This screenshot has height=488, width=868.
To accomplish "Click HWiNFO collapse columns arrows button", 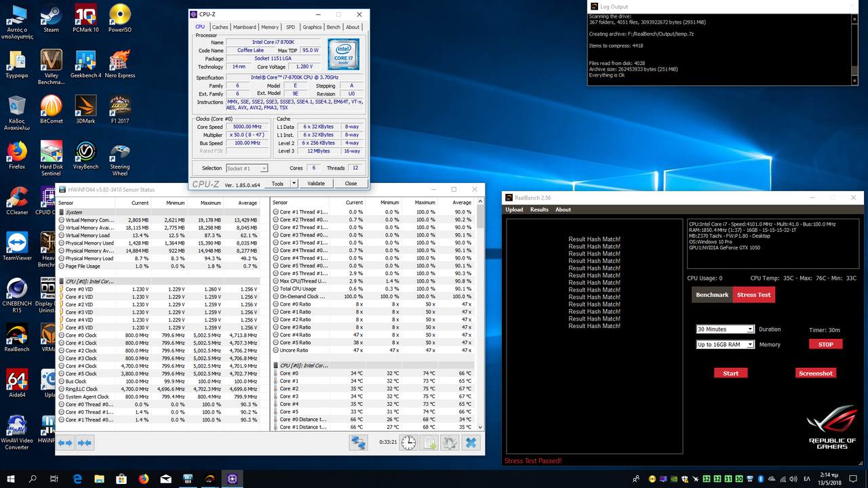I will point(85,443).
